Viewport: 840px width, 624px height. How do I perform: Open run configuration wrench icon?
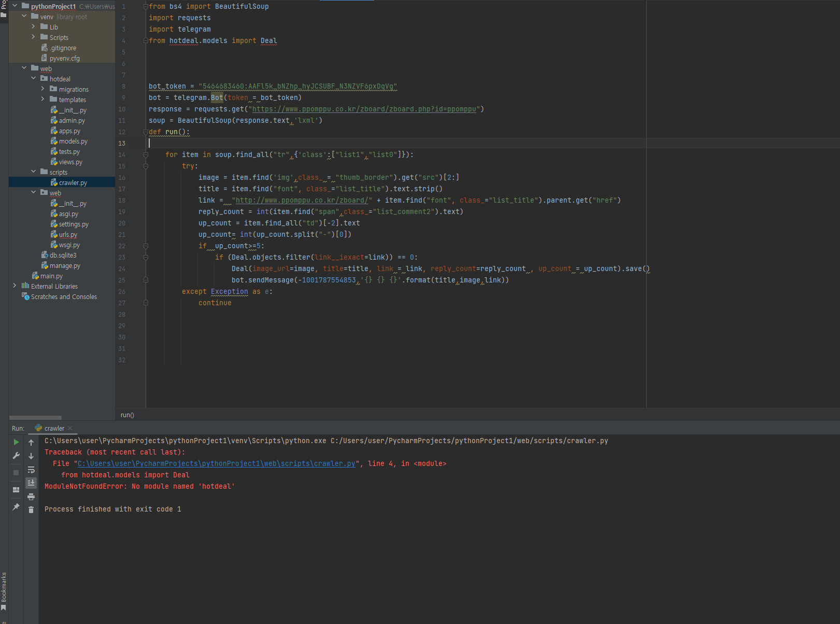[16, 456]
